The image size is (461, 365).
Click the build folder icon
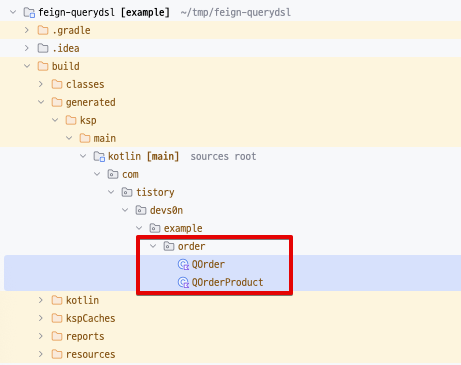coord(43,66)
